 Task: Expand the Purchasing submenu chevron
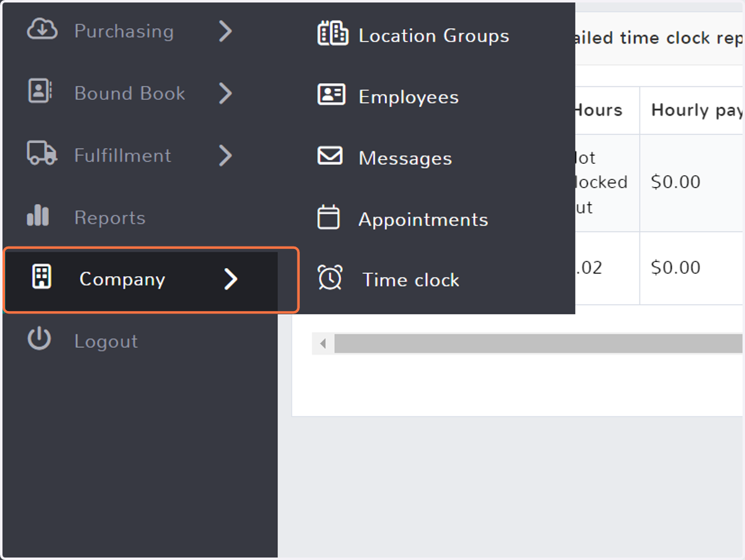click(225, 31)
